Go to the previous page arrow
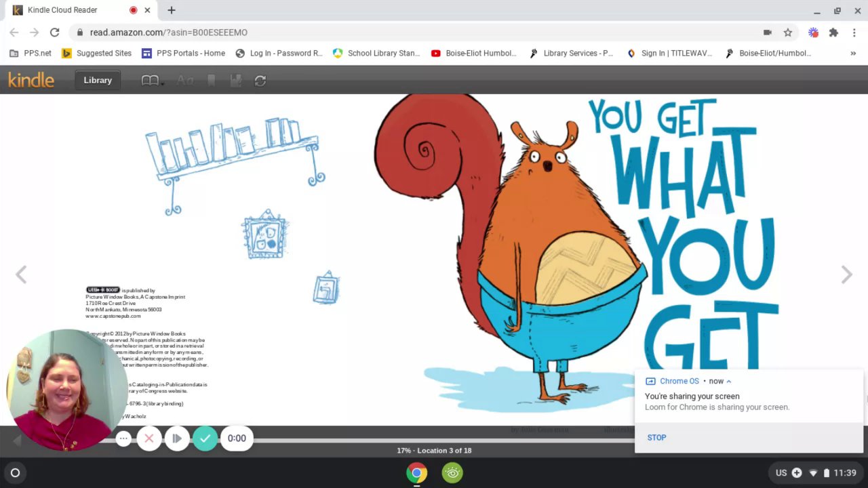Image resolution: width=868 pixels, height=488 pixels. tap(21, 274)
